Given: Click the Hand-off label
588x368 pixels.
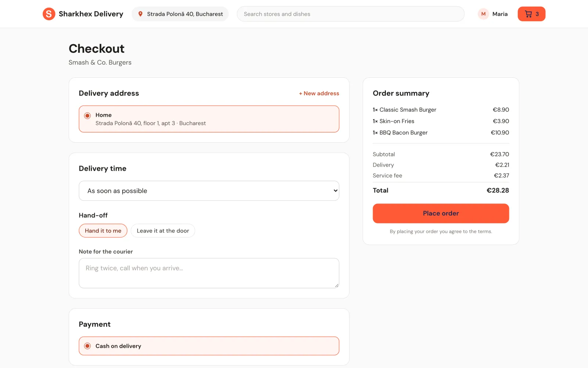Looking at the screenshot, I should pos(93,215).
